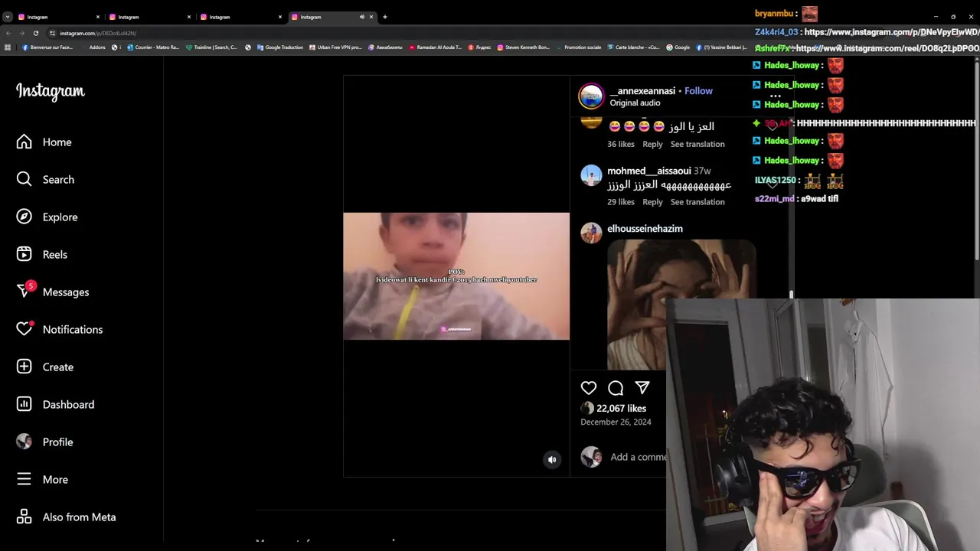Open the Notifications panel
The width and height of the screenshot is (980, 551).
(59, 330)
